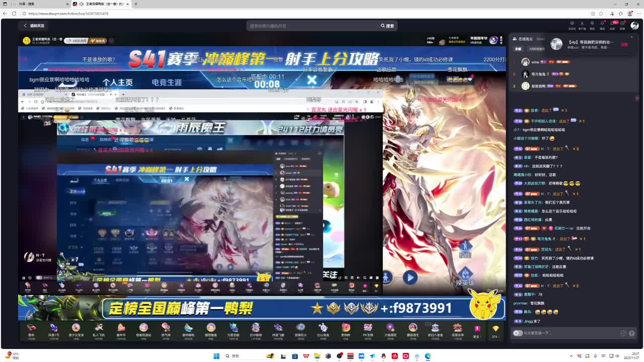Send the PK宝箱 gift

[368, 330]
